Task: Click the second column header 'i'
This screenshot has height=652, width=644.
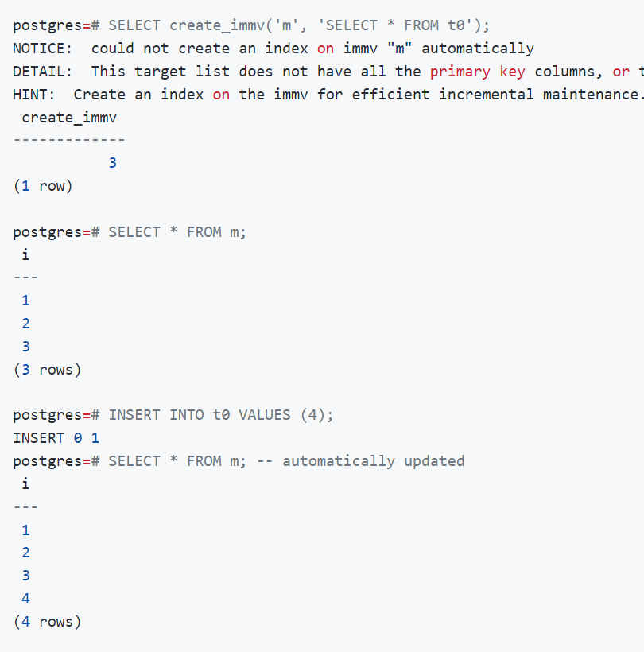Action: point(25,483)
